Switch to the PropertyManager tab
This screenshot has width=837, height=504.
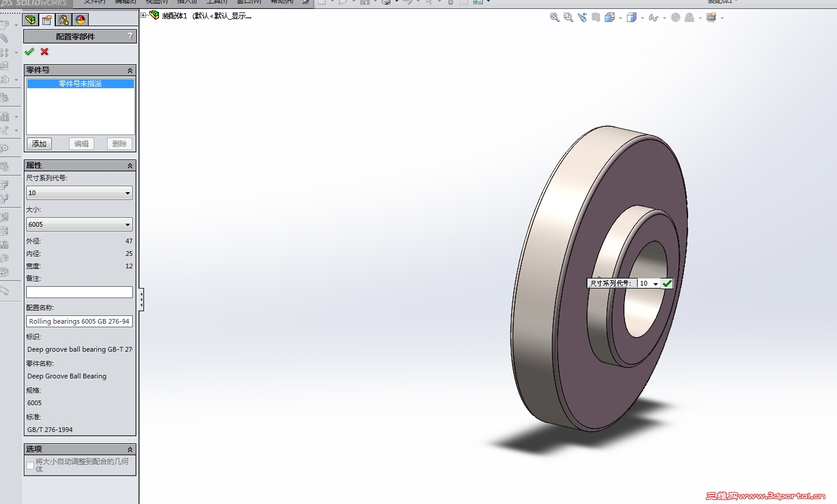47,20
